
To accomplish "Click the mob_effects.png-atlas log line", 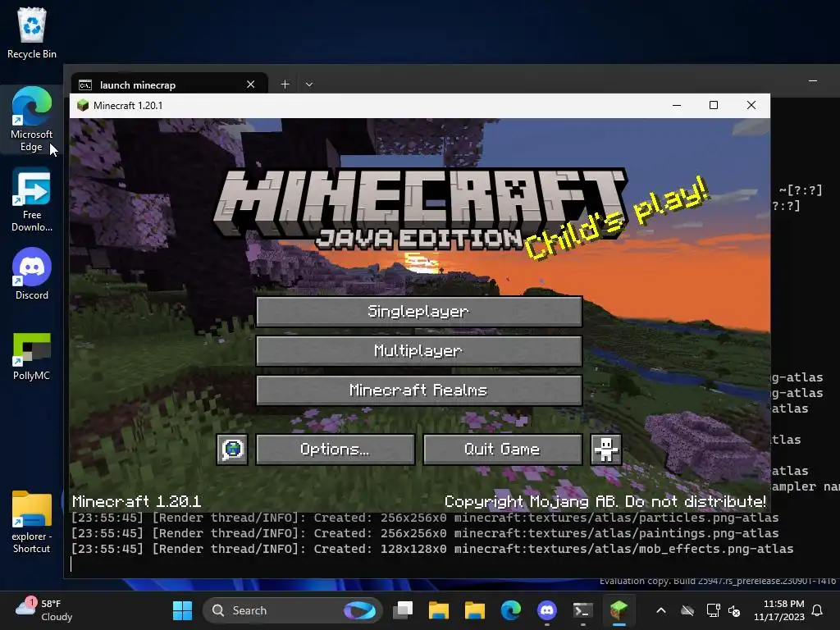I will 431,549.
